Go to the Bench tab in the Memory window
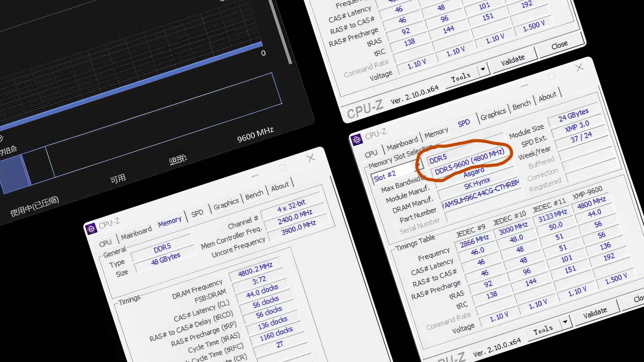This screenshot has width=644, height=362. click(254, 195)
